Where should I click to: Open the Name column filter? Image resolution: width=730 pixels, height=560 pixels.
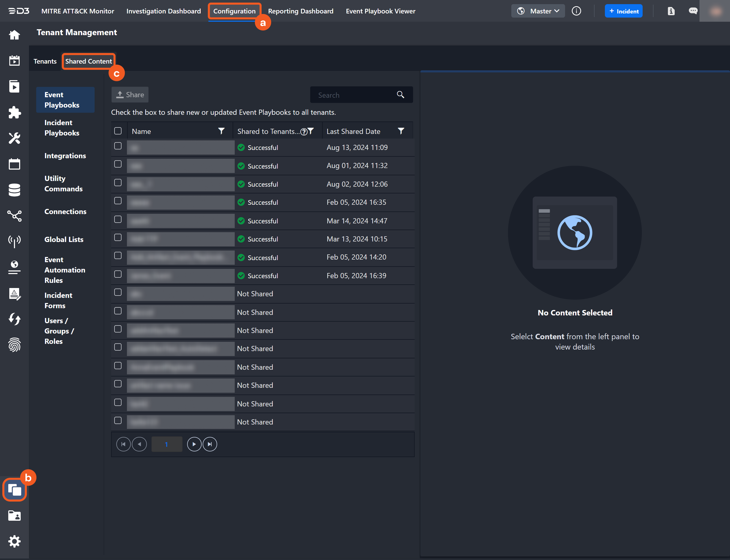221,131
